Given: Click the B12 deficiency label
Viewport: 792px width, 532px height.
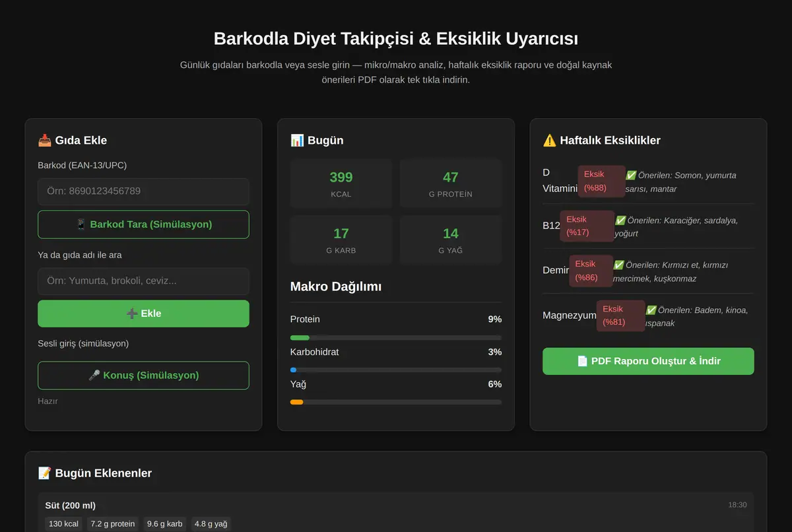Looking at the screenshot, I should click(x=551, y=226).
